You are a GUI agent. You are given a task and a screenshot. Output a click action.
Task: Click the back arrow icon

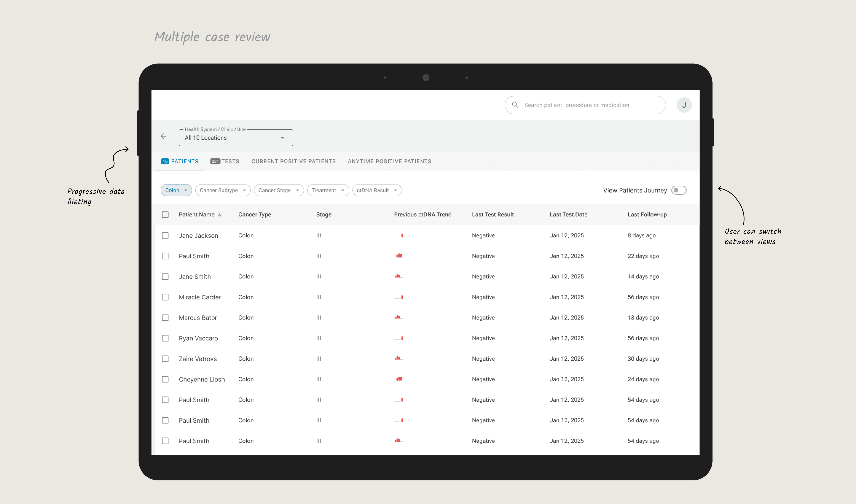[163, 136]
